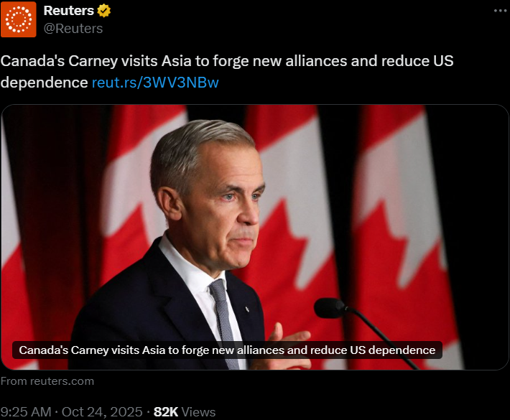Click the word "dependence" in tweet
This screenshot has height=420, width=510.
[x=45, y=83]
